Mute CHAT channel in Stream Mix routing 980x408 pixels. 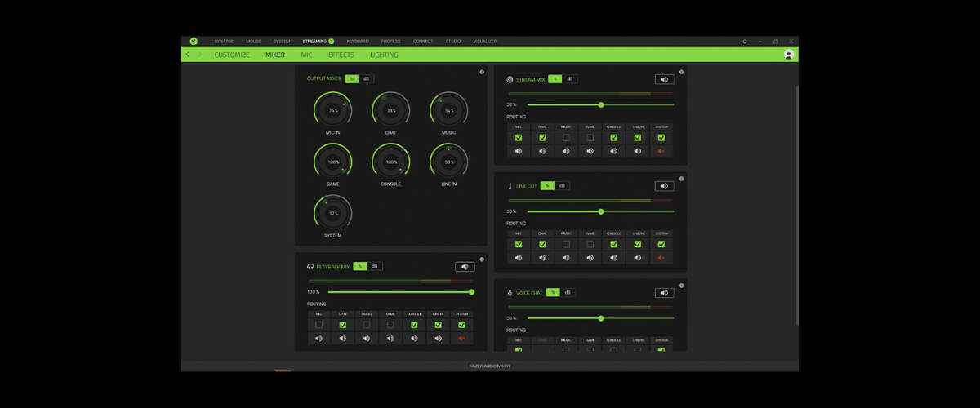click(541, 151)
